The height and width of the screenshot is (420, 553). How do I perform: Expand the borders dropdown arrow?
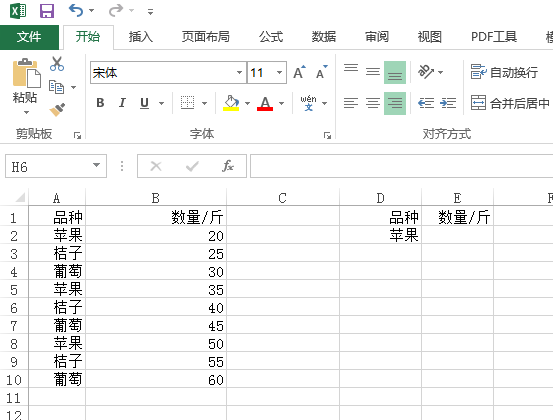[x=205, y=103]
